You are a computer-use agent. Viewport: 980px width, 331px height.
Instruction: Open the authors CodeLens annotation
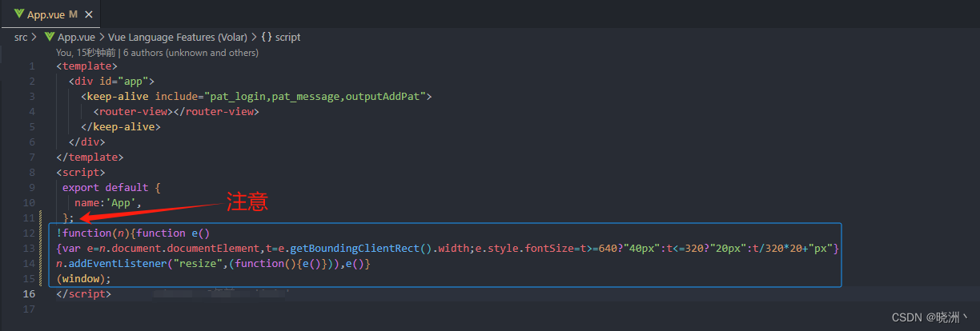157,52
